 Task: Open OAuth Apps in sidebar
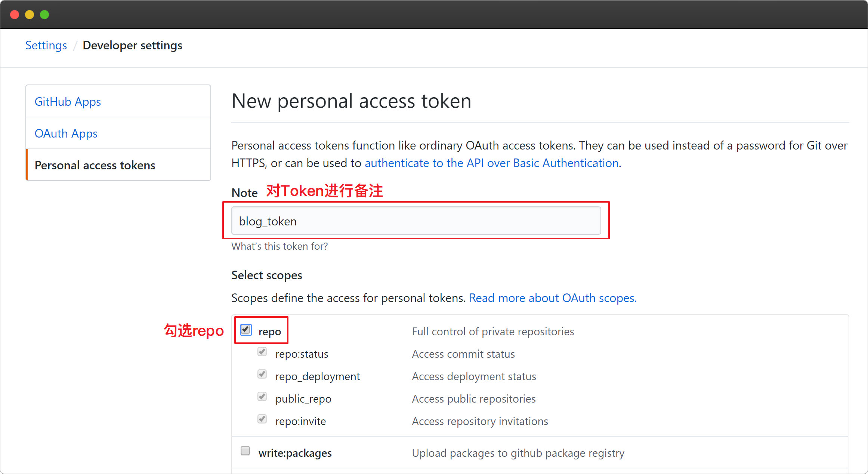click(x=66, y=133)
